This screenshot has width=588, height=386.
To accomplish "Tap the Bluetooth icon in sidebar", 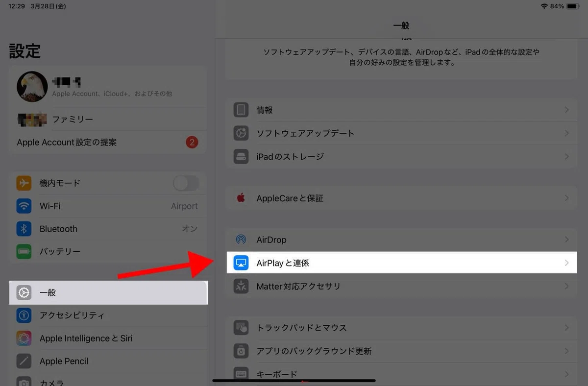I will (x=24, y=229).
